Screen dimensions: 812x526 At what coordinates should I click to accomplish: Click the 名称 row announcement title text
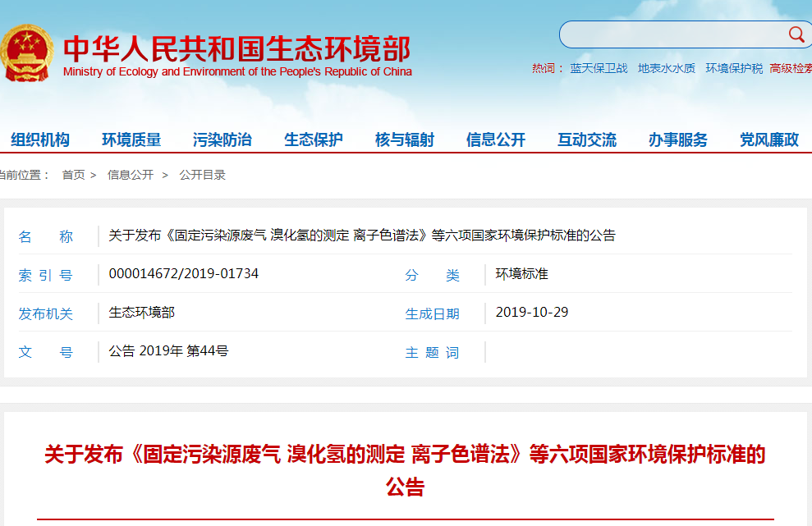click(362, 236)
